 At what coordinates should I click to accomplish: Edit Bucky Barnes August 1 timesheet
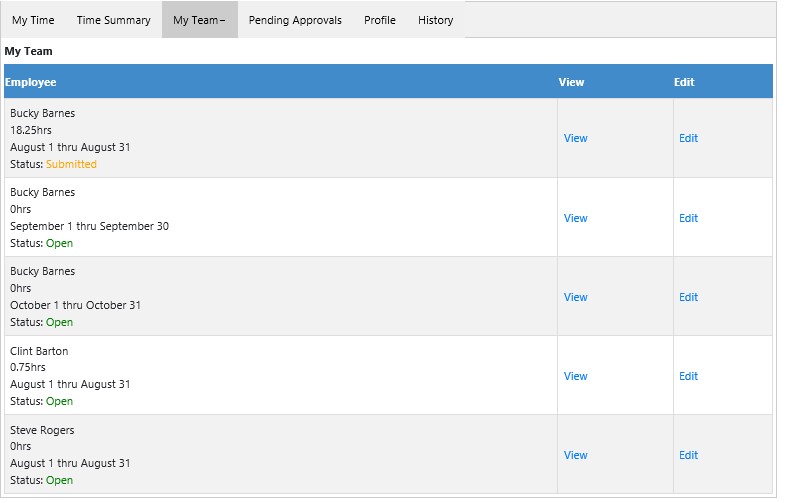click(688, 138)
